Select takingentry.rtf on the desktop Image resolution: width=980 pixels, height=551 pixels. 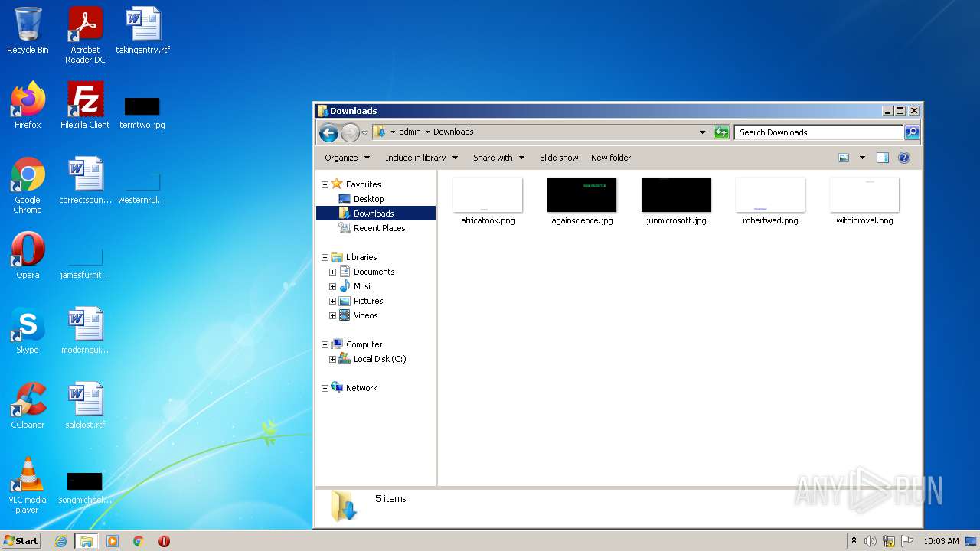[x=143, y=31]
